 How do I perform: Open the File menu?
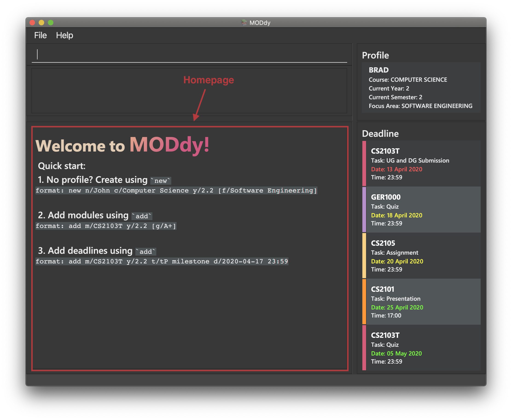(40, 35)
